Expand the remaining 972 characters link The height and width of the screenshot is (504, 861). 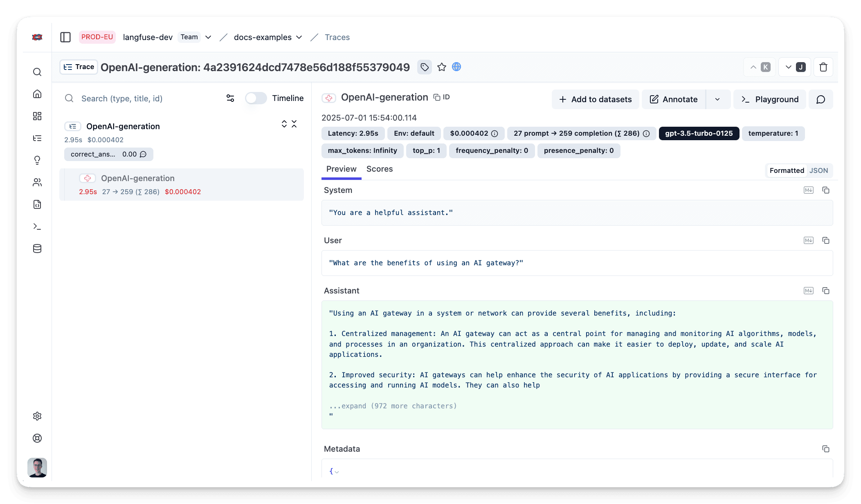tap(392, 406)
